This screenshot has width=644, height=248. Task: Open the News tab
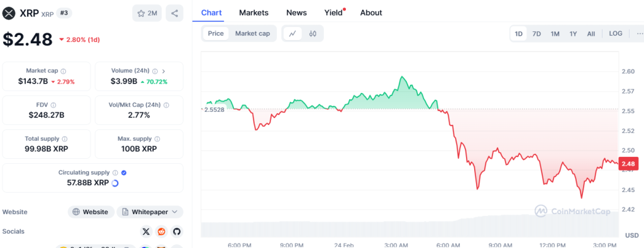point(297,13)
